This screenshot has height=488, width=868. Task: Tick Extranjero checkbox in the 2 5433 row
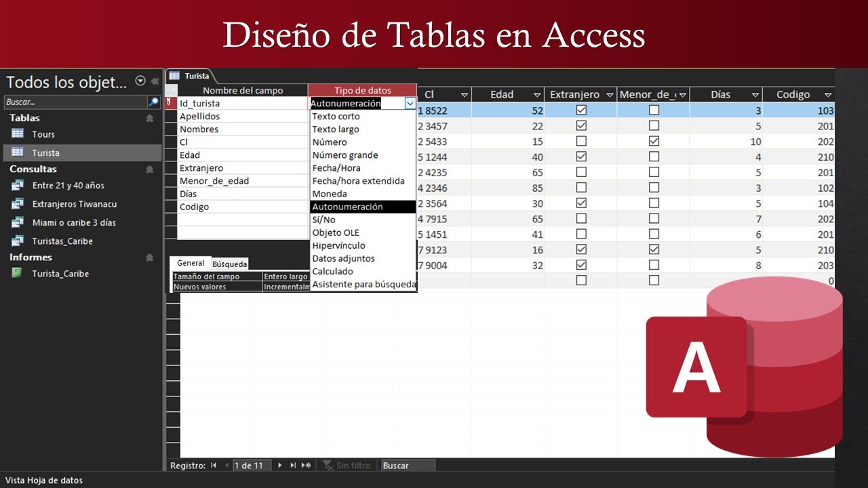click(581, 141)
